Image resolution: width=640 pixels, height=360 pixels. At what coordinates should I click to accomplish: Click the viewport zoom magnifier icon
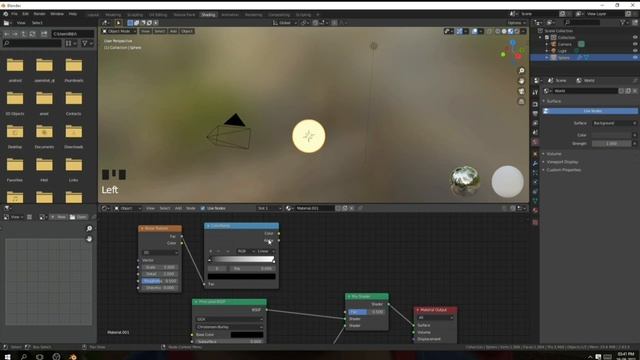pyautogui.click(x=521, y=71)
